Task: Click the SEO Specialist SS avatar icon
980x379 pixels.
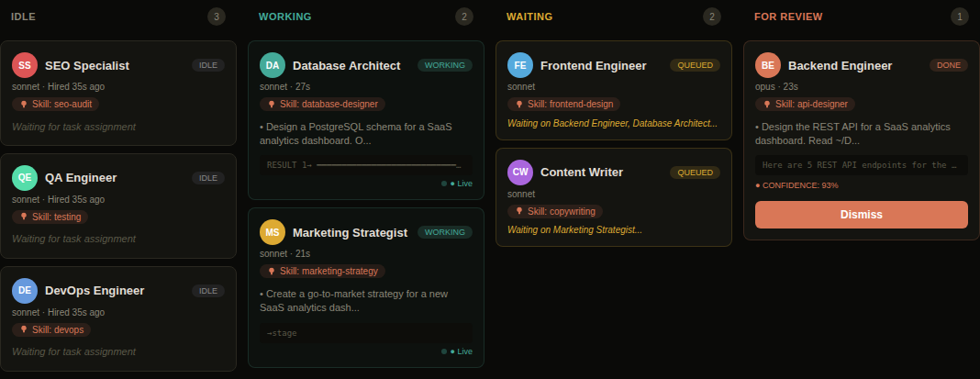Action: 25,65
